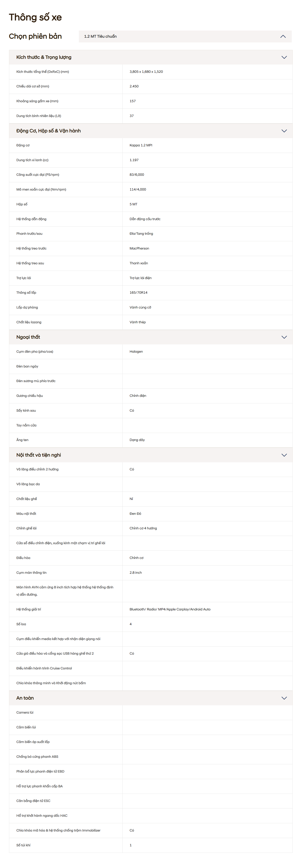Click the Ngoại thất section header title
The height and width of the screenshot is (868, 300).
[x=28, y=337]
